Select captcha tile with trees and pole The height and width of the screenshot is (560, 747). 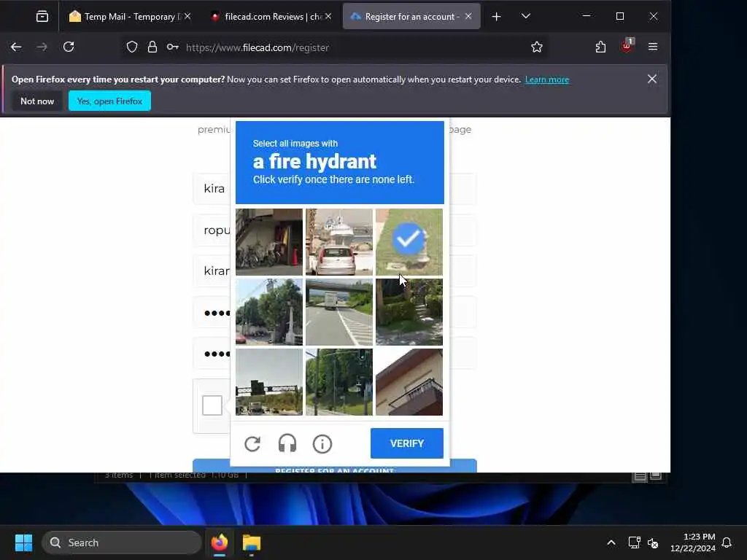[x=269, y=312]
